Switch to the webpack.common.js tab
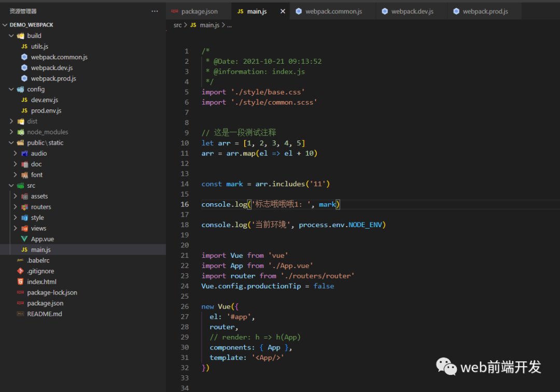The width and height of the screenshot is (560, 392). [x=332, y=10]
